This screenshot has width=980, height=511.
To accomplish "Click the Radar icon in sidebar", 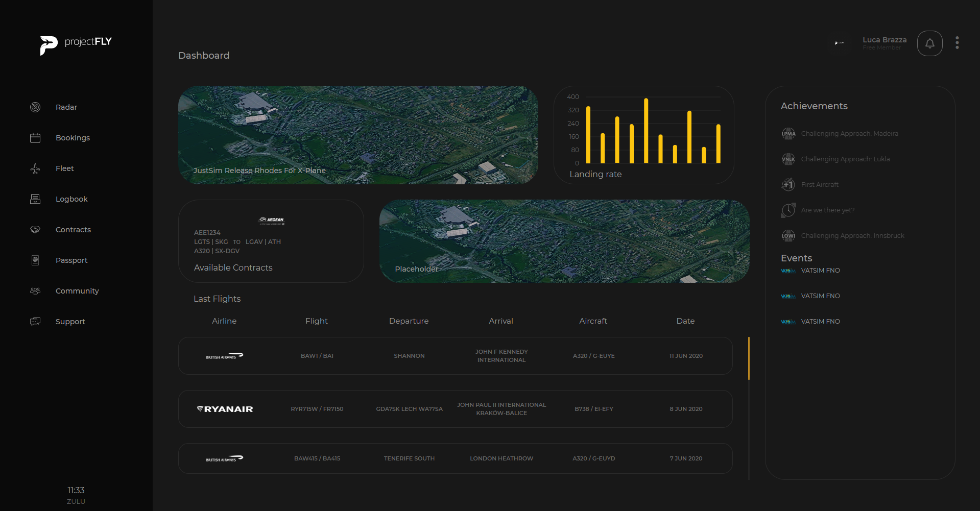I will tap(35, 107).
